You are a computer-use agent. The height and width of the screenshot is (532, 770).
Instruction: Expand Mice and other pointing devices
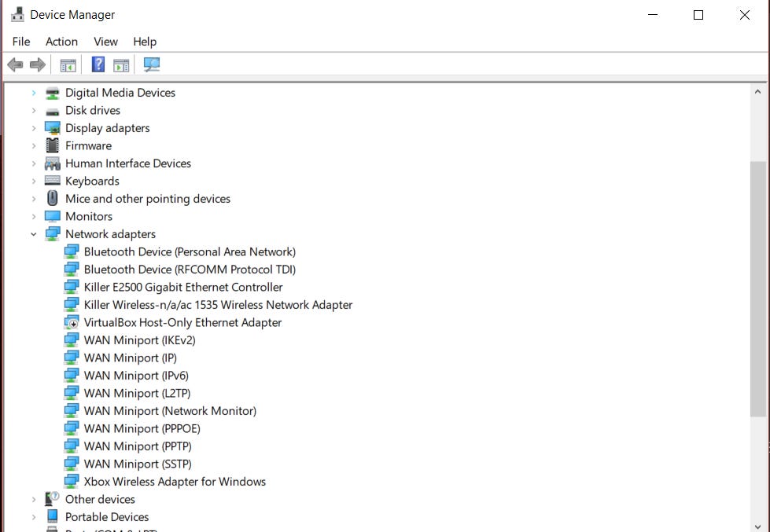click(33, 199)
